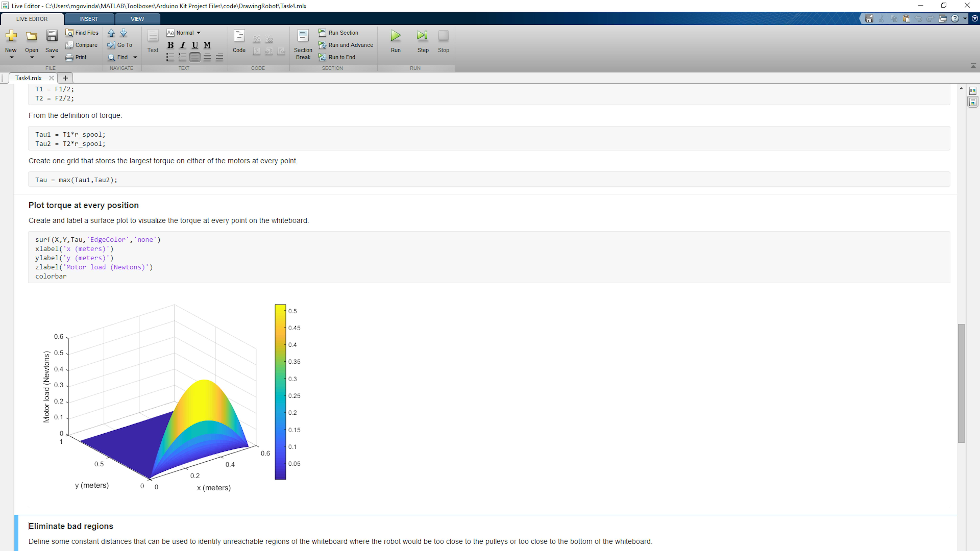Open the Normal text style dropdown
The image size is (980, 551).
(x=183, y=33)
